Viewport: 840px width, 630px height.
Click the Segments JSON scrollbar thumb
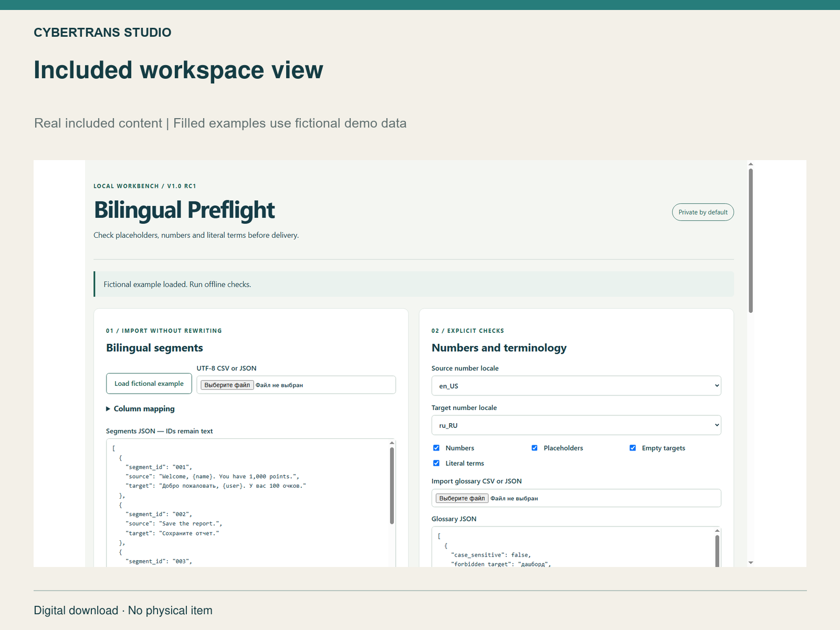click(392, 486)
